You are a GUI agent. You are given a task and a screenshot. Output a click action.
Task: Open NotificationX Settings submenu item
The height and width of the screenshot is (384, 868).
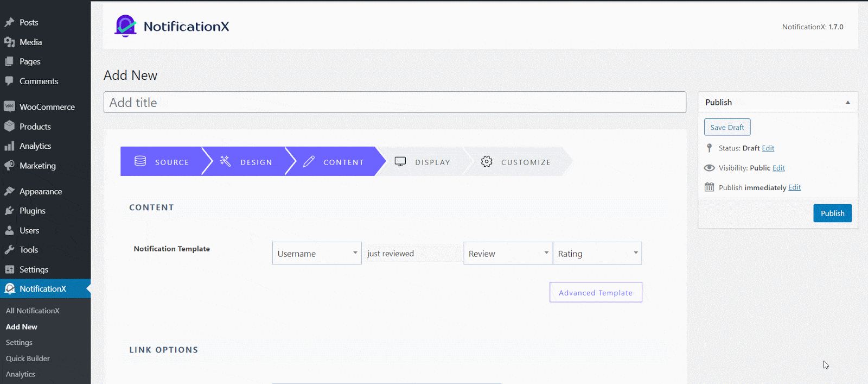tap(19, 342)
